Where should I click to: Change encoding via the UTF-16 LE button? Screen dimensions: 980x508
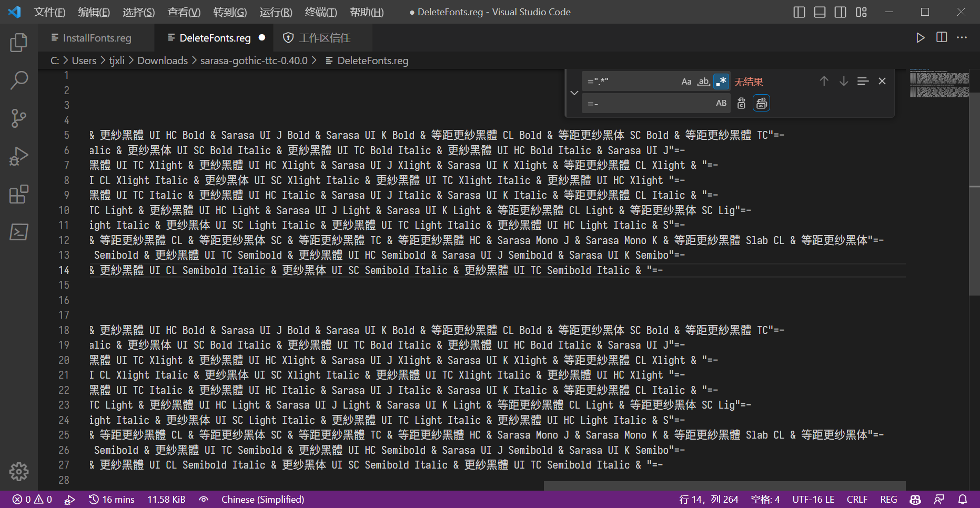click(x=813, y=499)
